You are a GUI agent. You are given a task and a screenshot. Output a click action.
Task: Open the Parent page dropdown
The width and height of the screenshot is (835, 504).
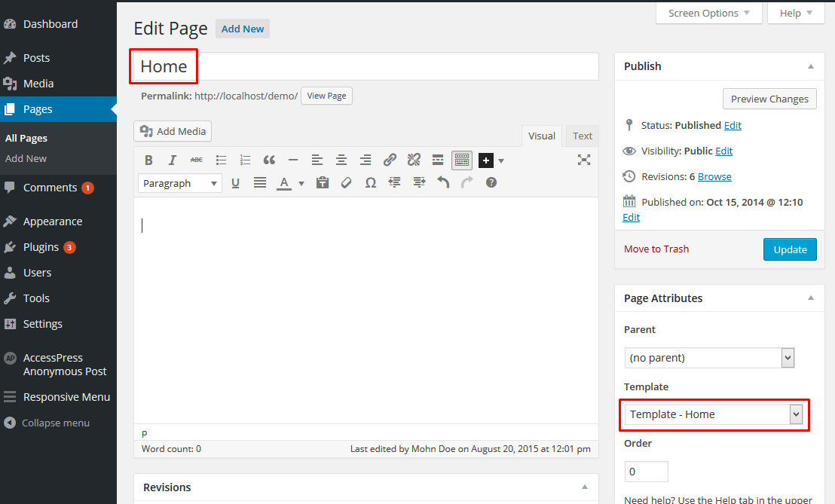coord(709,358)
